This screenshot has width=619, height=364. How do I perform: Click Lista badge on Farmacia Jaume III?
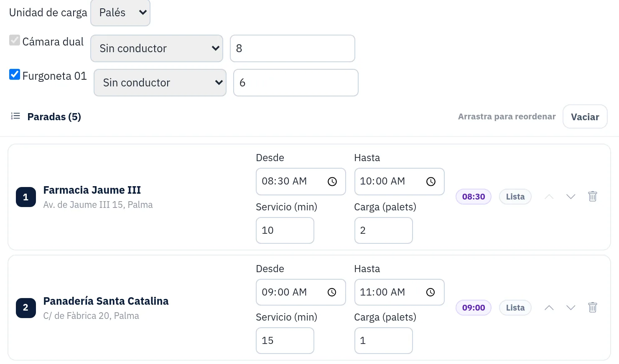pyautogui.click(x=515, y=197)
